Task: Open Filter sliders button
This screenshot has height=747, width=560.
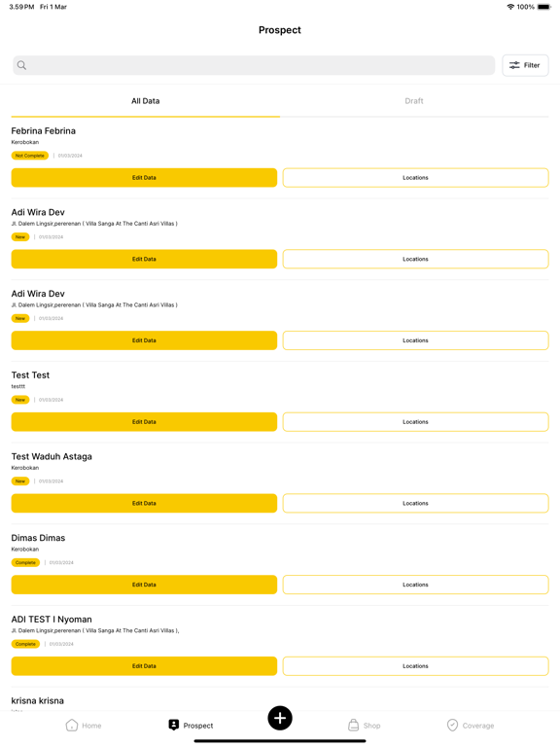Action: pos(525,65)
